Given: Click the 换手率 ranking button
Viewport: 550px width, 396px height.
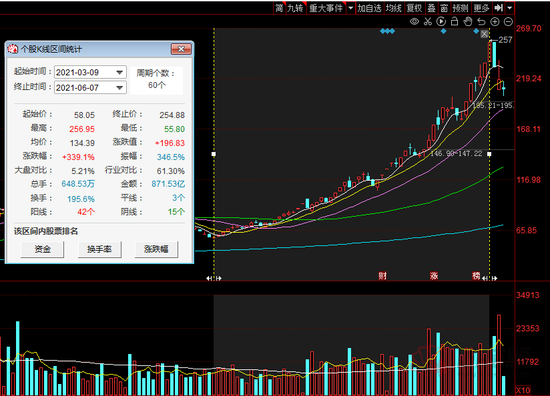Looking at the screenshot, I should [x=100, y=249].
